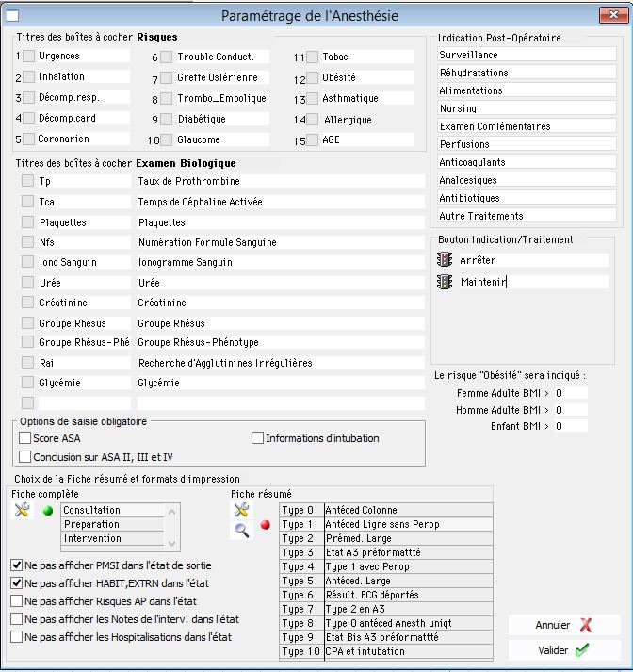Enable the Score ASA mandatory option
The width and height of the screenshot is (633, 672).
point(24,438)
